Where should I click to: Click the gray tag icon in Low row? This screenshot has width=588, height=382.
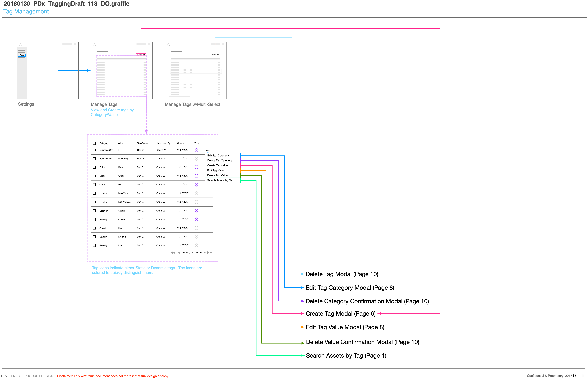tap(196, 245)
